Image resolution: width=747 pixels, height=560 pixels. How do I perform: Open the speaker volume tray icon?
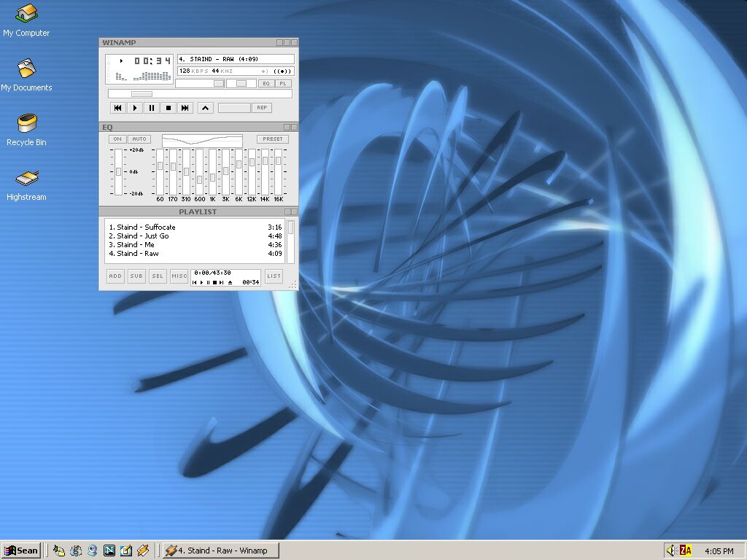pos(671,551)
